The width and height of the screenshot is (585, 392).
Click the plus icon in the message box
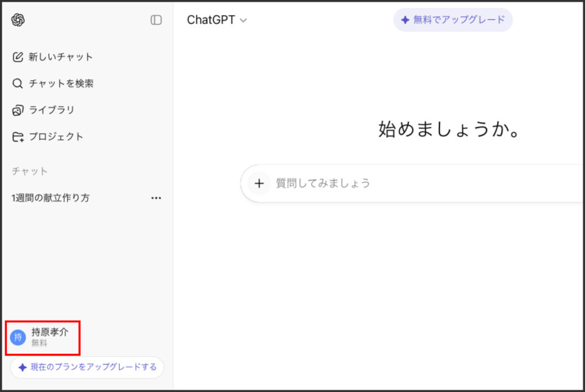point(259,183)
